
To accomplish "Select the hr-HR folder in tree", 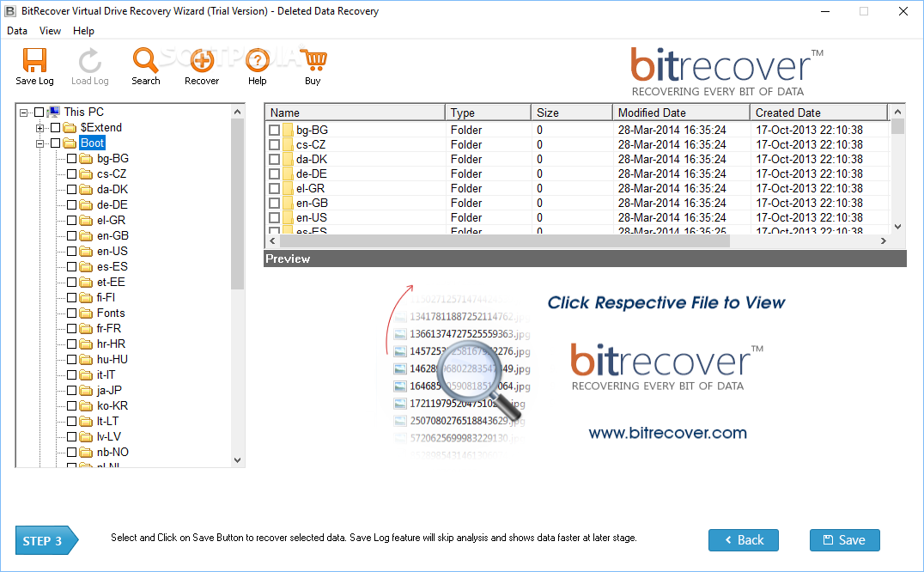I will [x=111, y=344].
